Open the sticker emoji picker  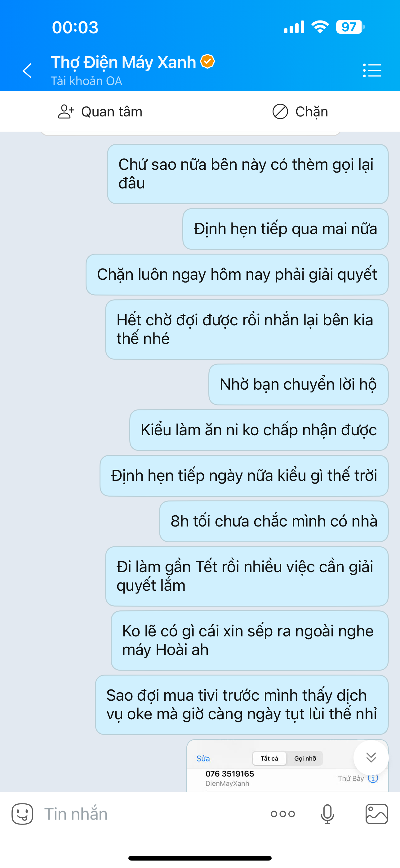point(22,814)
